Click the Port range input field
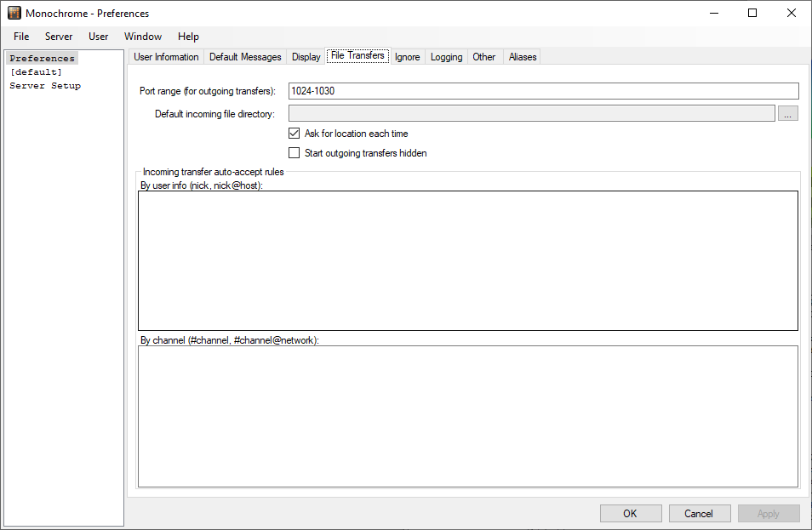The height and width of the screenshot is (530, 812). coord(543,91)
